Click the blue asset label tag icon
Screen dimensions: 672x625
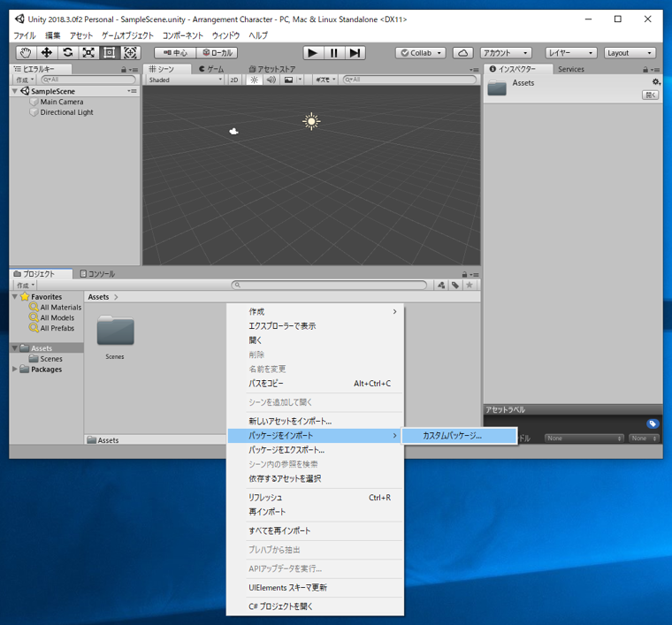pyautogui.click(x=653, y=423)
